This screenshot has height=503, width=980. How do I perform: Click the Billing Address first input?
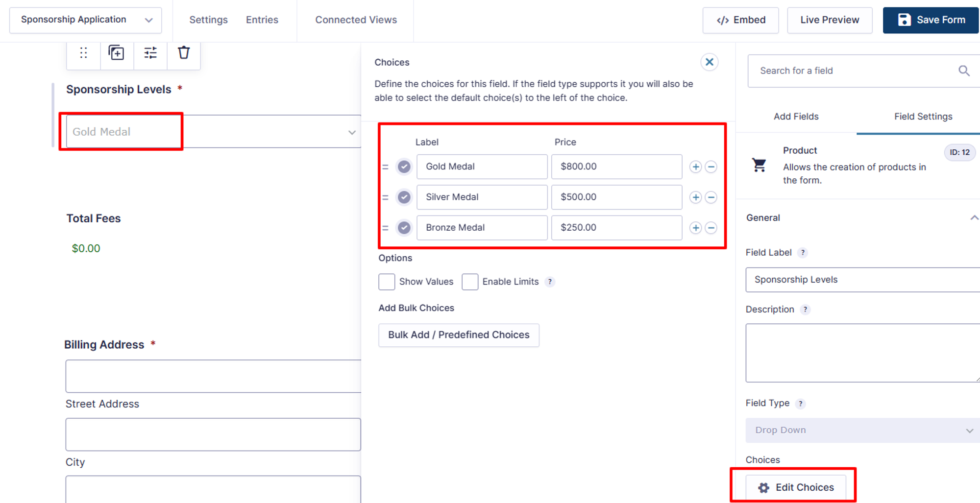213,376
